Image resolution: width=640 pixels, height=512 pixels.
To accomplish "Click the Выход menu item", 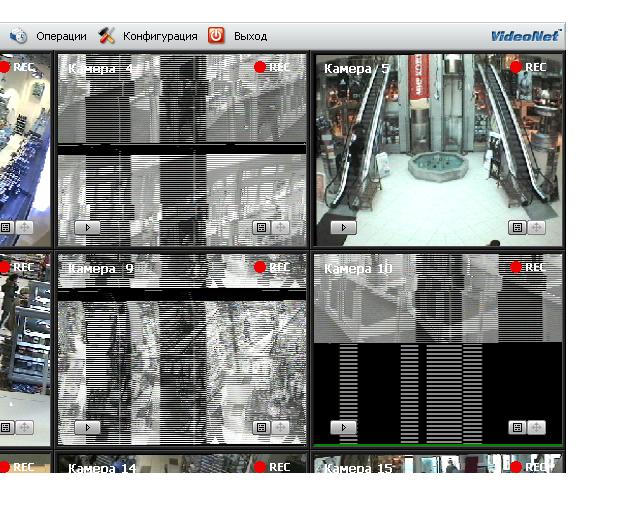I will point(250,36).
